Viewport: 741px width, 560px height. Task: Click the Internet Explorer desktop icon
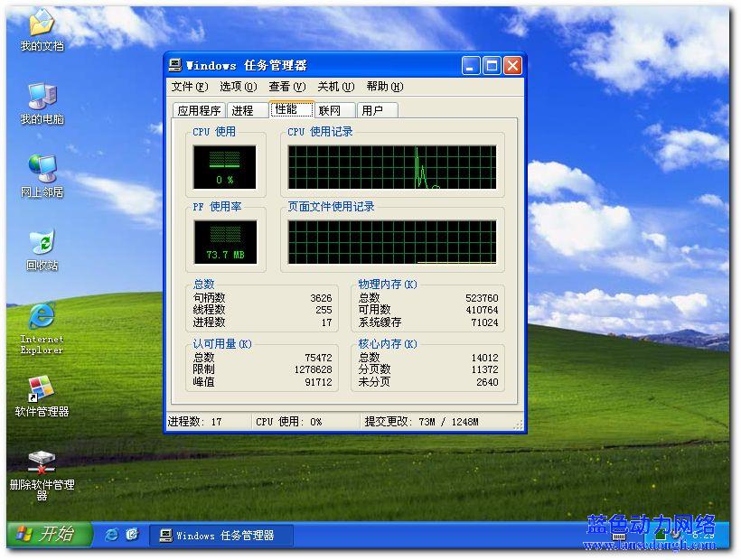point(42,329)
